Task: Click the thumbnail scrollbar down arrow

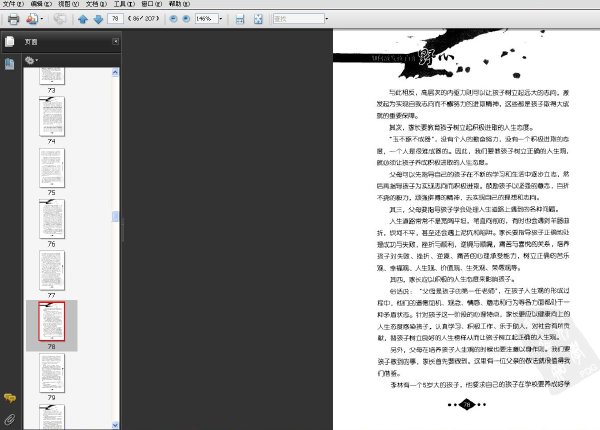Action: tap(115, 425)
